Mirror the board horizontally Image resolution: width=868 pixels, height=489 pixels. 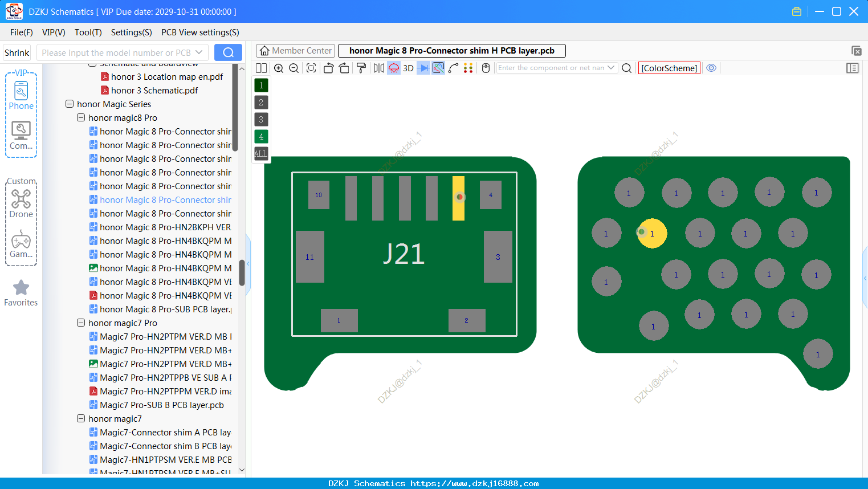pyautogui.click(x=378, y=68)
